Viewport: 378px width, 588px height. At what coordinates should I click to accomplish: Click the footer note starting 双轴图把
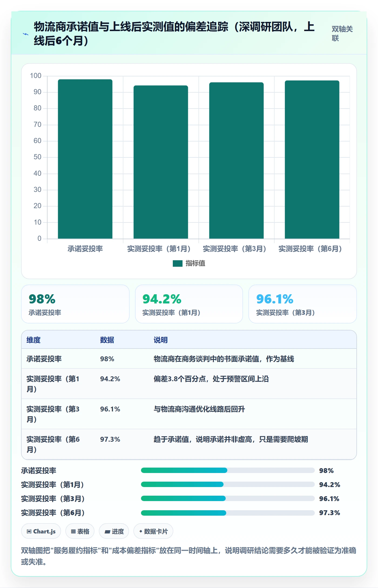tap(189, 556)
